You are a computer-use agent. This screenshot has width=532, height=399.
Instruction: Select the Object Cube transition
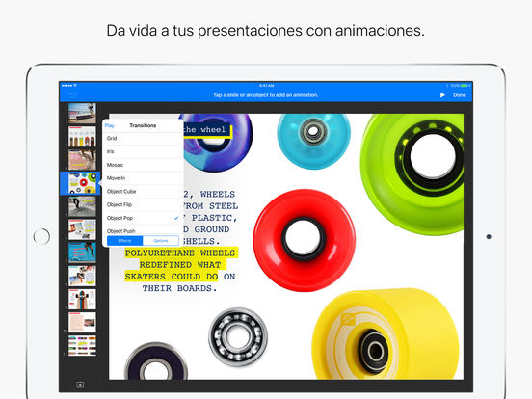click(143, 191)
